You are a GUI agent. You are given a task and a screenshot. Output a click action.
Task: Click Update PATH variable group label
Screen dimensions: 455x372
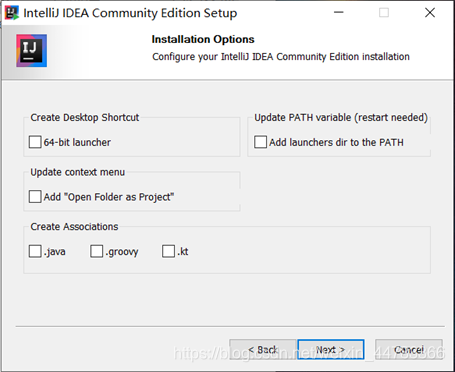click(x=341, y=117)
